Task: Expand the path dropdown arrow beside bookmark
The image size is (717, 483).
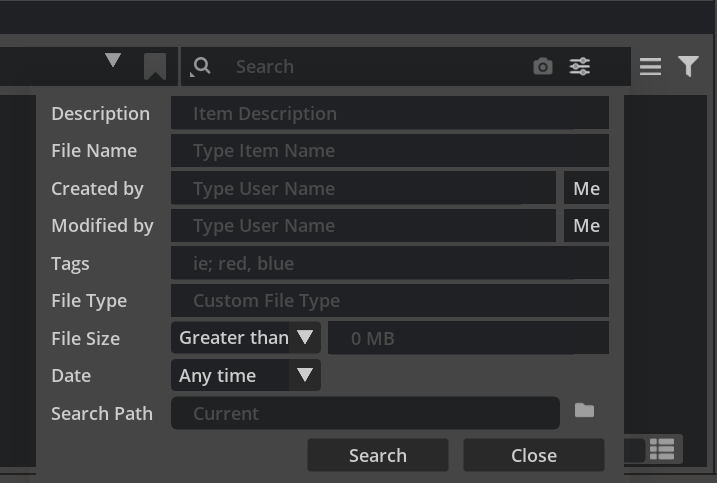Action: (113, 60)
